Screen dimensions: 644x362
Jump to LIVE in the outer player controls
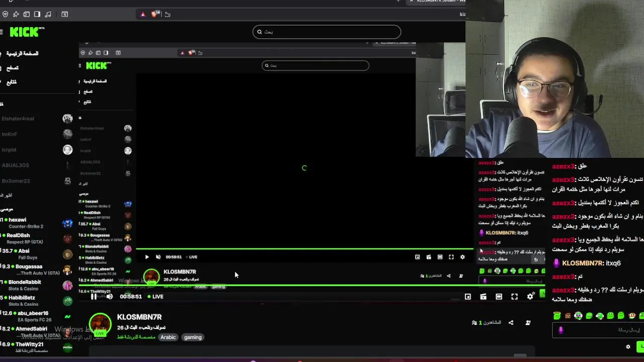(x=155, y=297)
